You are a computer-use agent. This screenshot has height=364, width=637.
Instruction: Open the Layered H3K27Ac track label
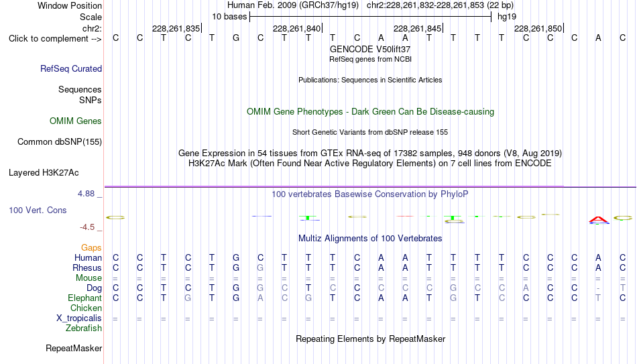coord(44,173)
